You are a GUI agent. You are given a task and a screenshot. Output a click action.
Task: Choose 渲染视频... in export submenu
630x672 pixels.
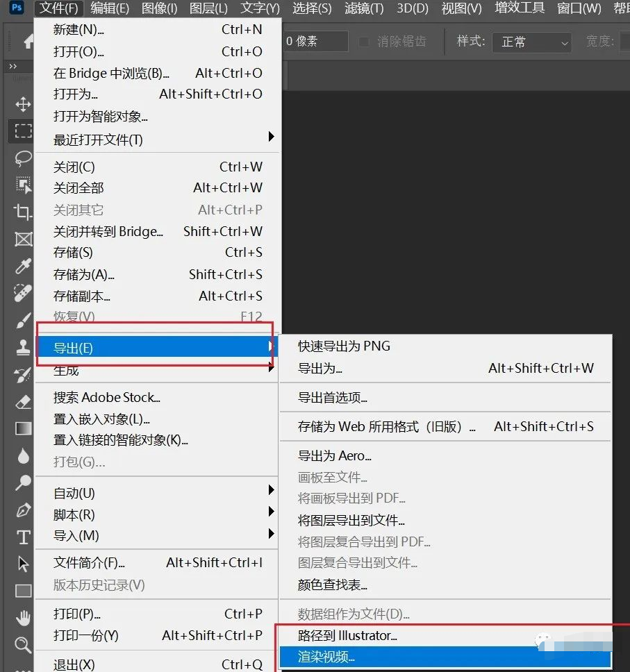[x=445, y=657]
